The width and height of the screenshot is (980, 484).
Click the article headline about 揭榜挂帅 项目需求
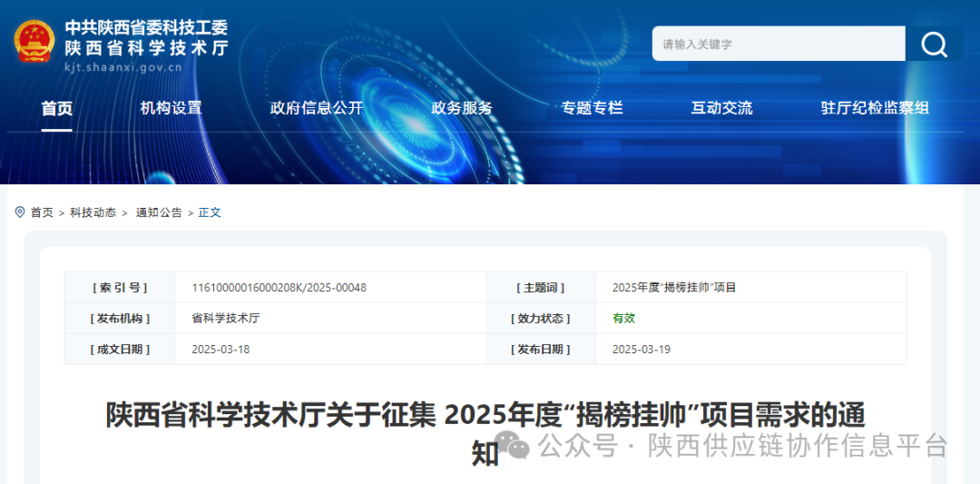485,434
